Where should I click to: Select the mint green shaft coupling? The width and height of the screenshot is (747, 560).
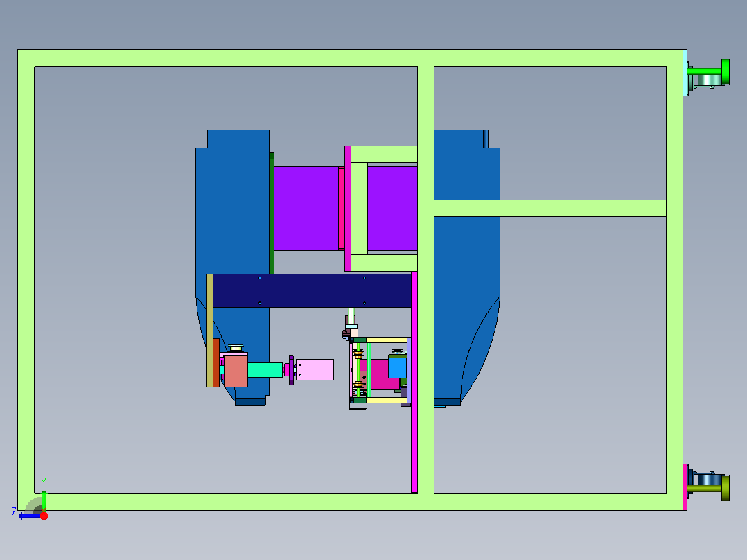click(x=265, y=370)
